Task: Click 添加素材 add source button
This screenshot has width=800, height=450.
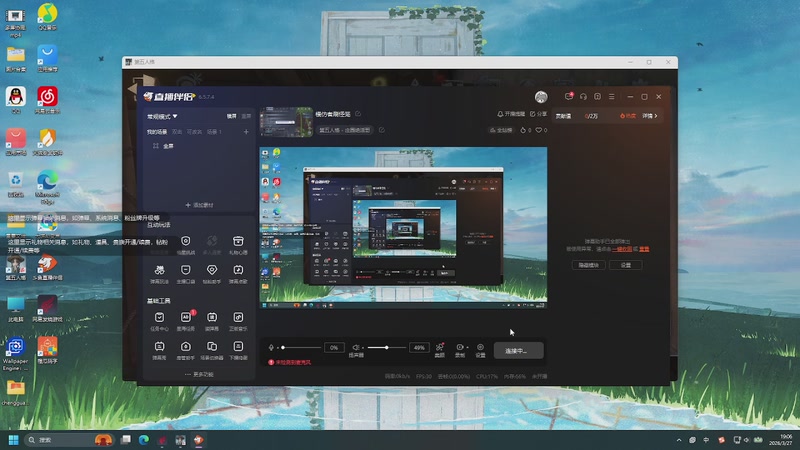Action: (199, 205)
